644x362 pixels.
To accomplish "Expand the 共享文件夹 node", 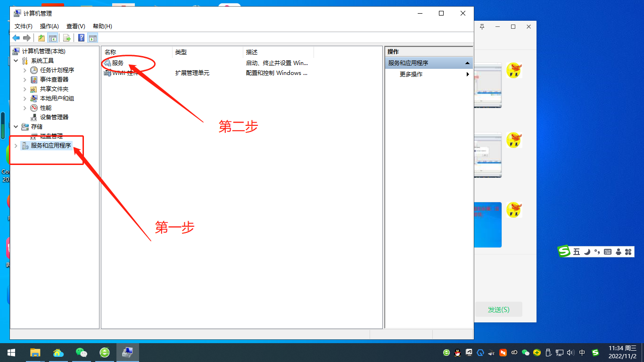I will coord(25,89).
